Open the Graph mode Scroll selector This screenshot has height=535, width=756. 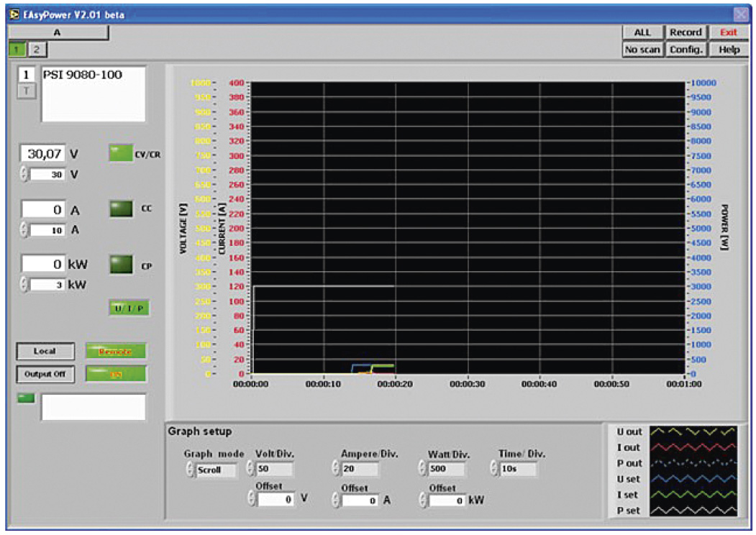[x=216, y=470]
